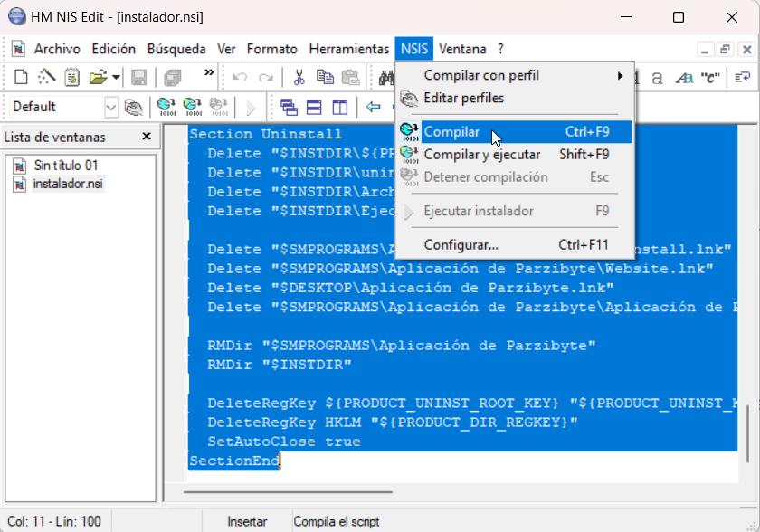
Task: Minimize the instalador.nsi child window
Action: click(705, 50)
